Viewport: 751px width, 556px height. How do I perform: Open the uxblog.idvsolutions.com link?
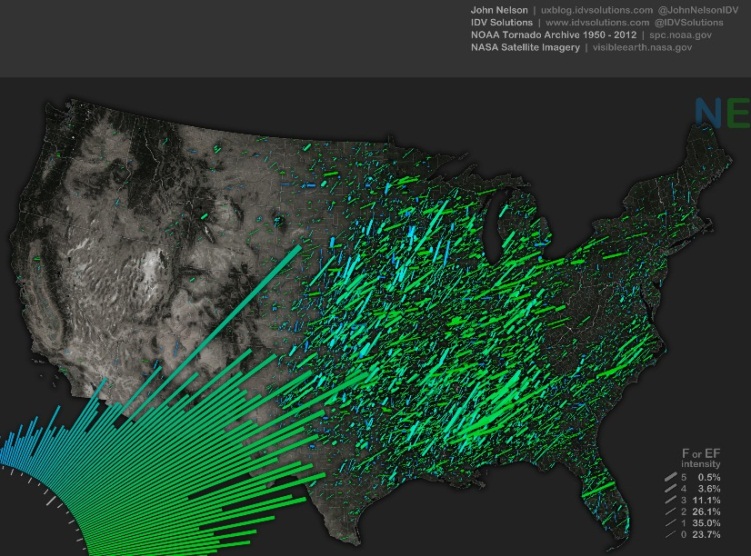[x=591, y=10]
